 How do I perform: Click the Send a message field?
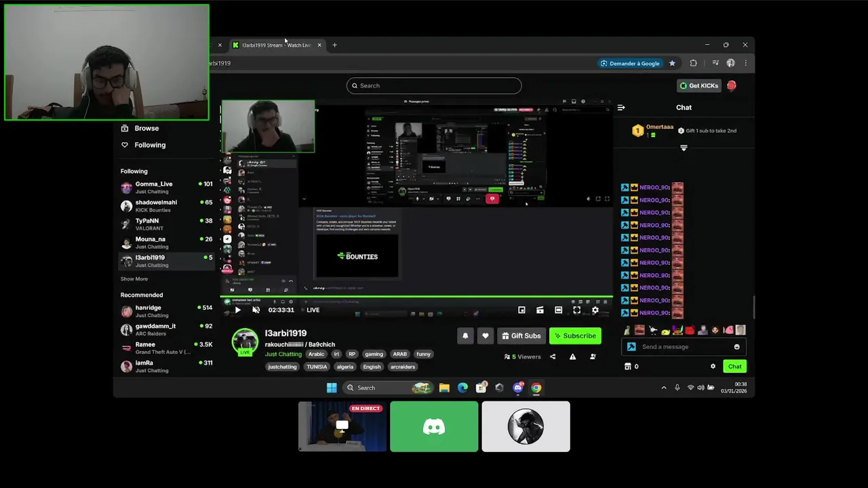tap(685, 346)
